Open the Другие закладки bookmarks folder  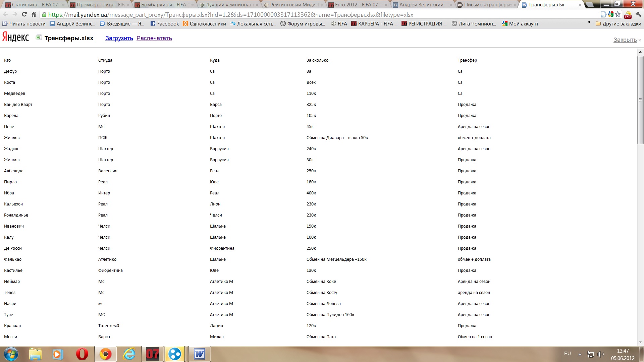click(x=619, y=23)
